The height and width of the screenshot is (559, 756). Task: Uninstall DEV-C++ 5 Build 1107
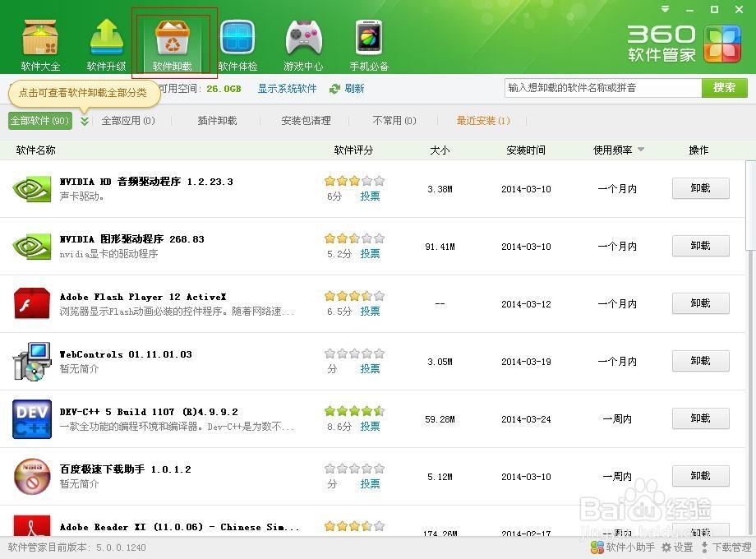point(701,418)
